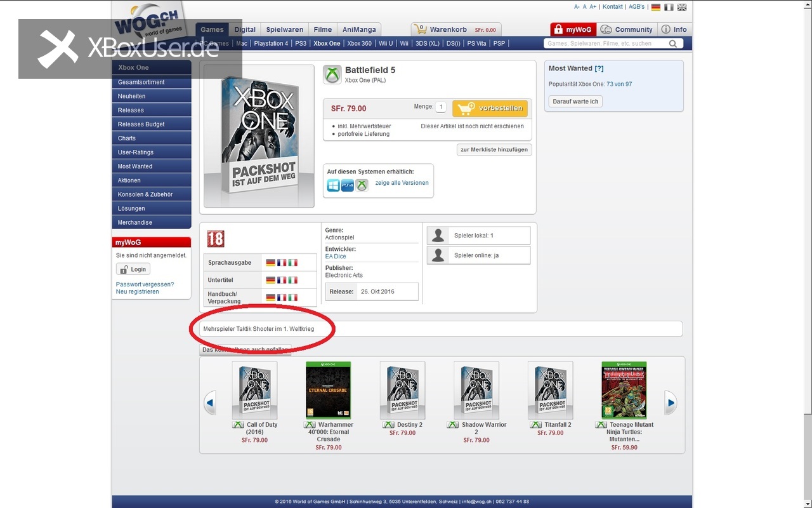This screenshot has height=508, width=812.
Task: Switch language with the UK flag
Action: coord(682,7)
